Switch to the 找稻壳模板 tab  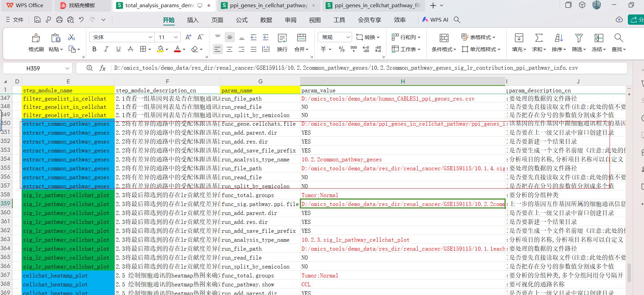tap(82, 5)
